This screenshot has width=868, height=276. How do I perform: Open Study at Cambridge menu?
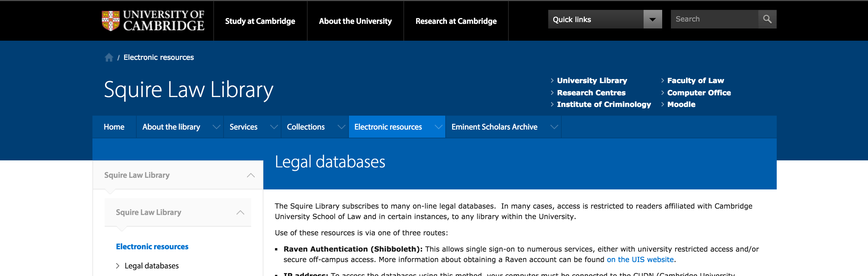pos(260,21)
